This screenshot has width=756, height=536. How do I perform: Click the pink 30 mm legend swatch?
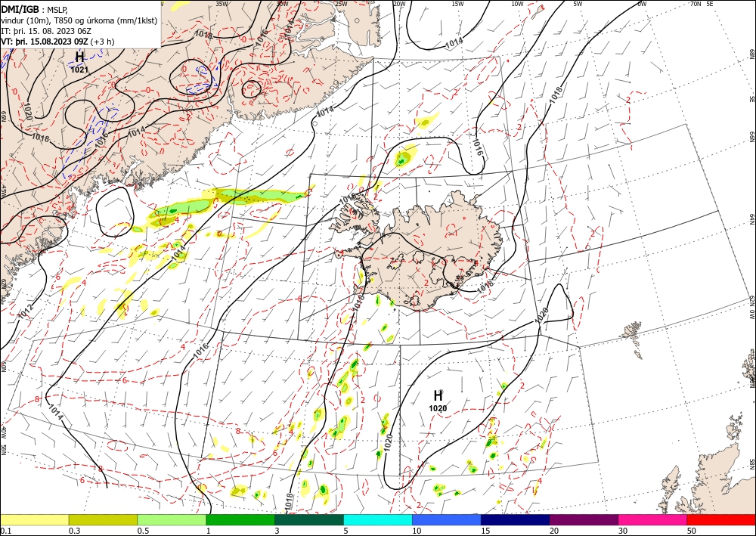[x=653, y=519]
